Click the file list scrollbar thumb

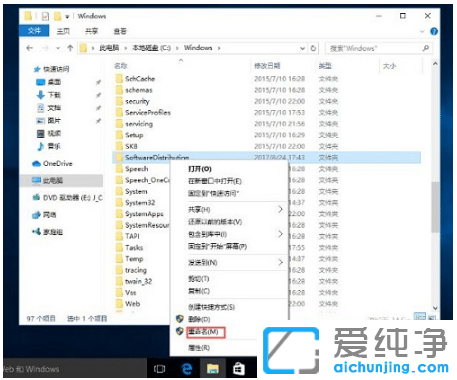pos(435,207)
